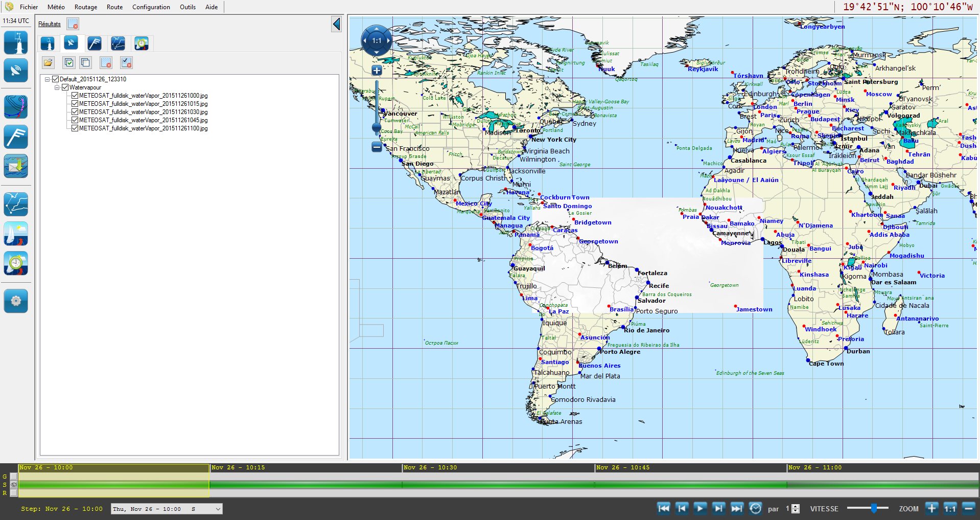This screenshot has height=520, width=980.
Task: Open the gear settings sidebar icon
Action: point(16,301)
